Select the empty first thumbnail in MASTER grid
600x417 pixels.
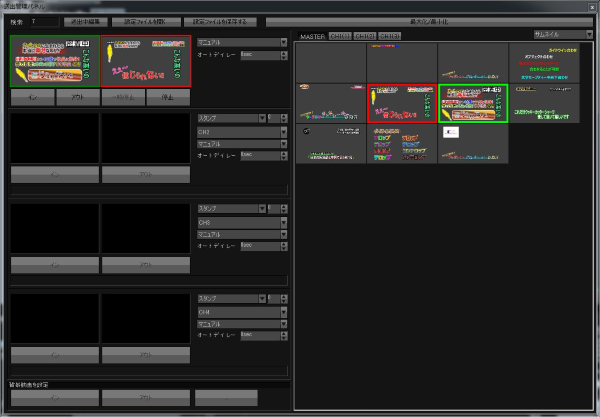331,63
